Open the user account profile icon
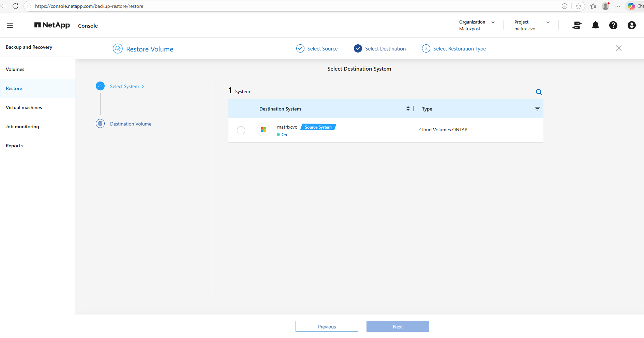Image resolution: width=644 pixels, height=338 pixels. coord(631,25)
